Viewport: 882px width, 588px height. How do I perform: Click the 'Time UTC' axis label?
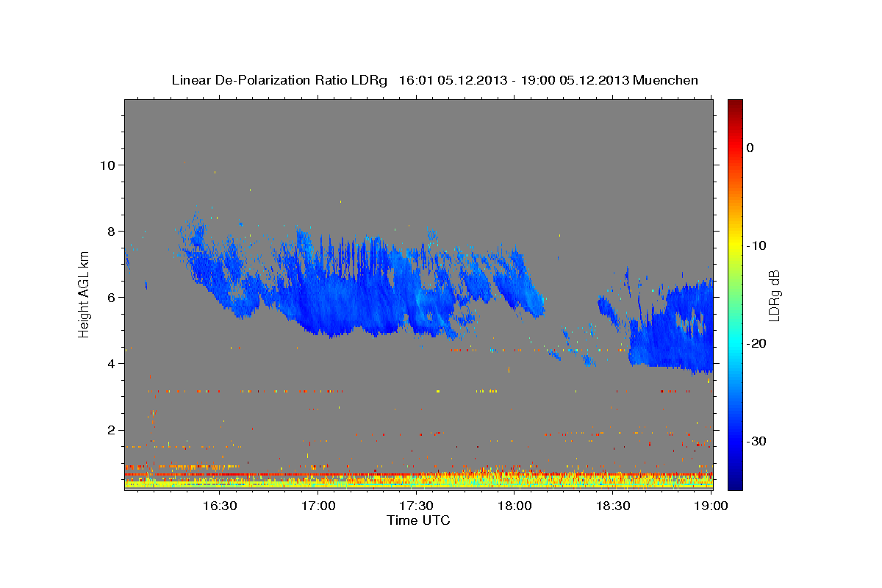[x=418, y=520]
